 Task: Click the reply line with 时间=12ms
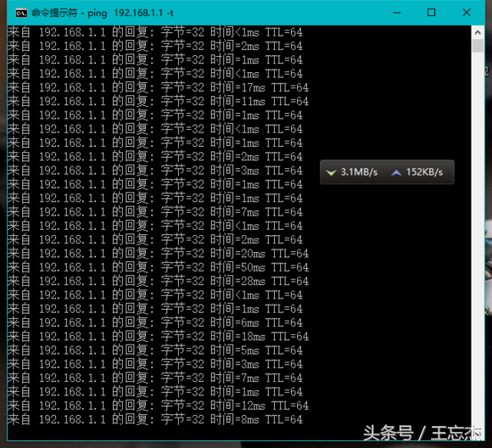click(158, 406)
